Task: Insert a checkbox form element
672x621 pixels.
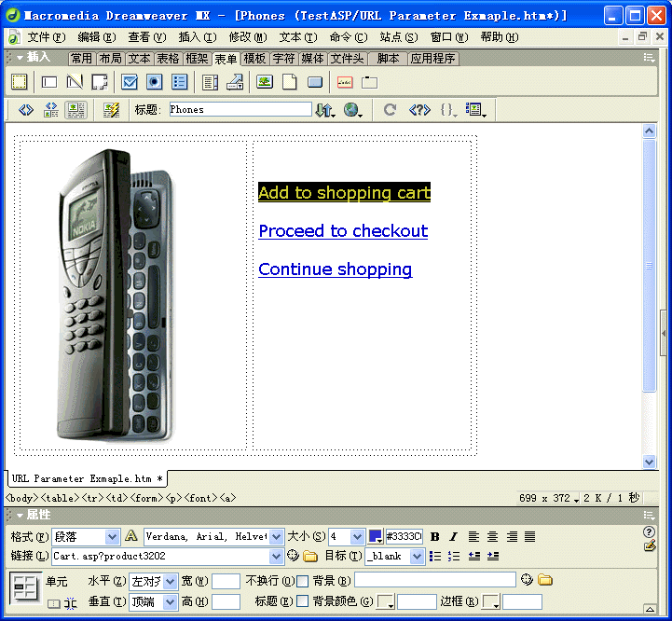Action: [129, 82]
